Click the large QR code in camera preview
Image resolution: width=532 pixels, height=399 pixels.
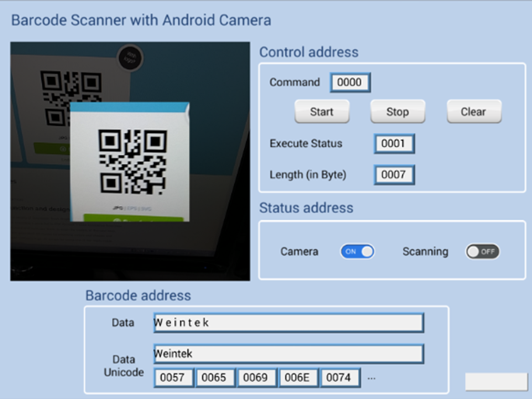point(132,162)
